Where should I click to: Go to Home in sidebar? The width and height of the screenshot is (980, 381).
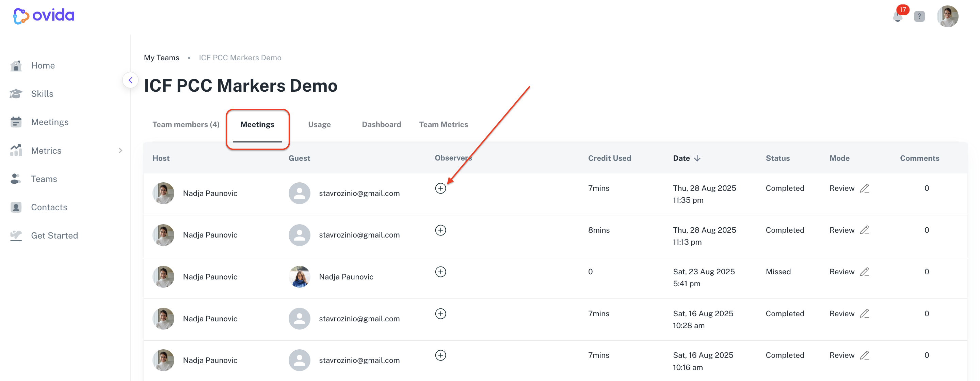pyautogui.click(x=43, y=65)
